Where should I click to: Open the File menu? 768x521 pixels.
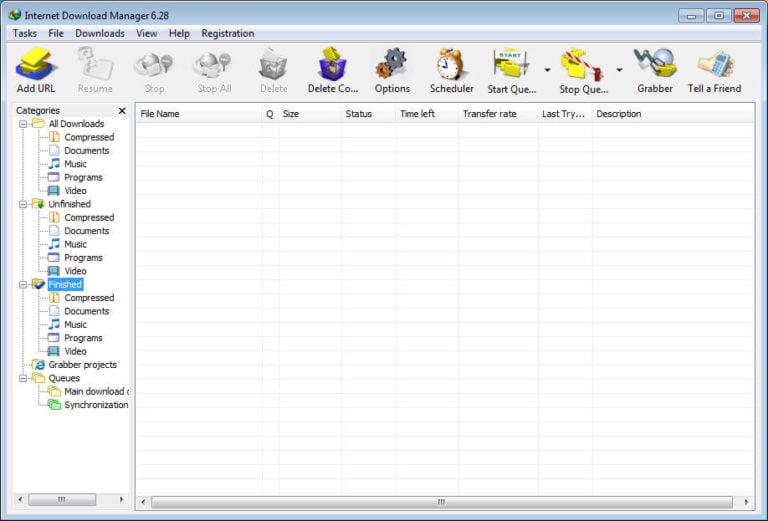pyautogui.click(x=56, y=33)
